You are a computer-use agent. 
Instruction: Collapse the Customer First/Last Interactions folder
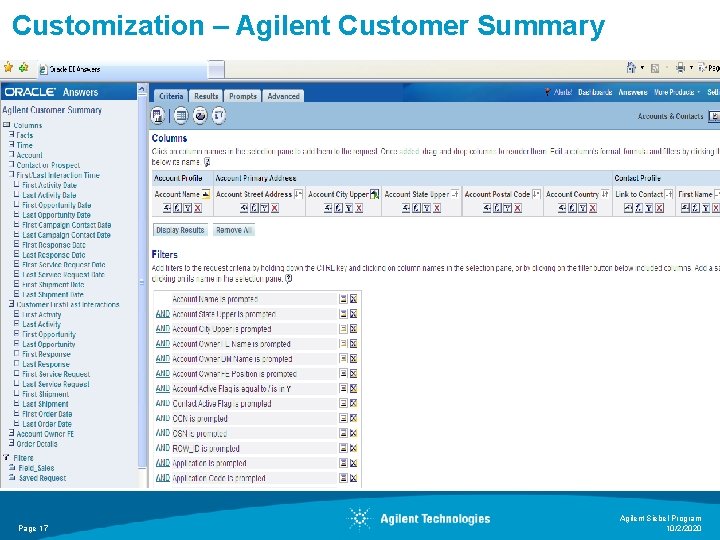pos(11,304)
